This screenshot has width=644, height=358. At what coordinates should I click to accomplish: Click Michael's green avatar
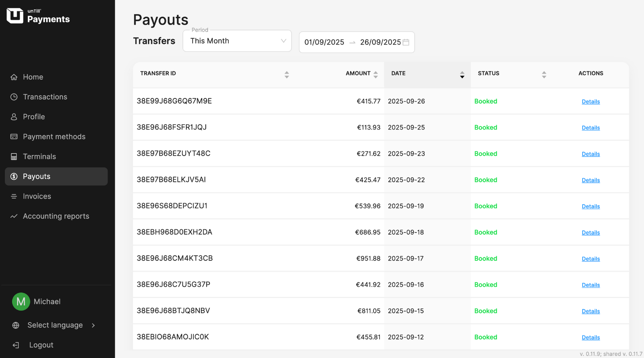21,302
